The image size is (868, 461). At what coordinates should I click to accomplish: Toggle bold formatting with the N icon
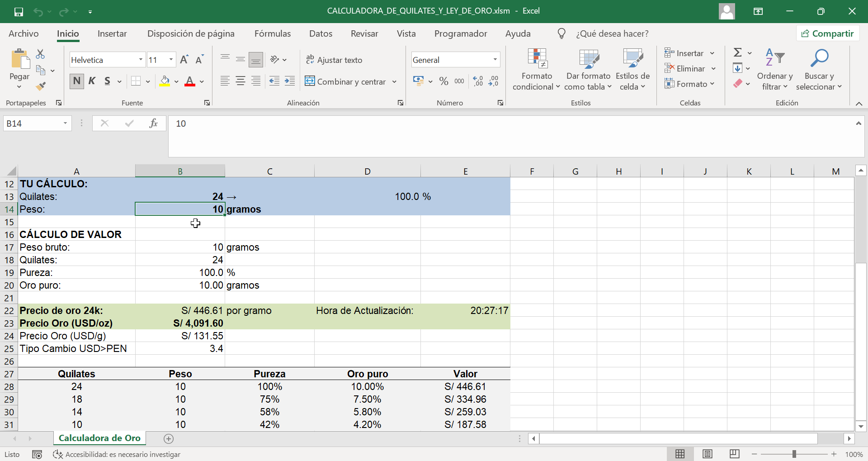tap(76, 81)
